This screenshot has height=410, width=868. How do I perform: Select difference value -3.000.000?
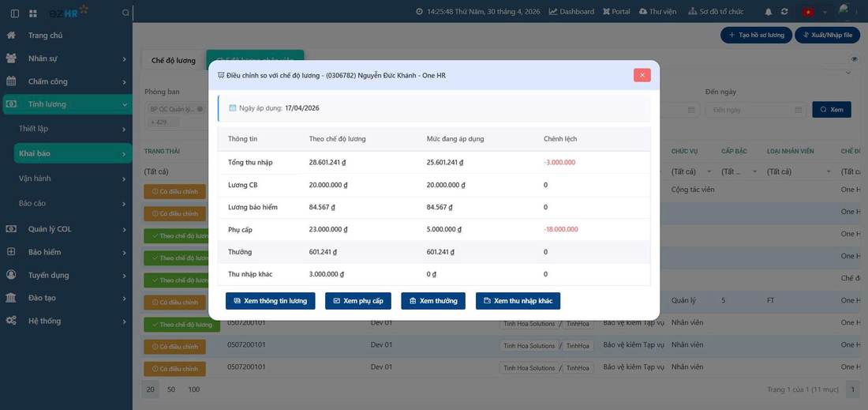point(559,162)
